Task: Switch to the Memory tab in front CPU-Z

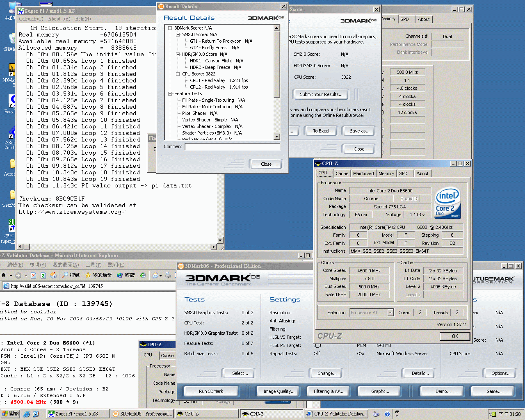Action: pos(386,173)
